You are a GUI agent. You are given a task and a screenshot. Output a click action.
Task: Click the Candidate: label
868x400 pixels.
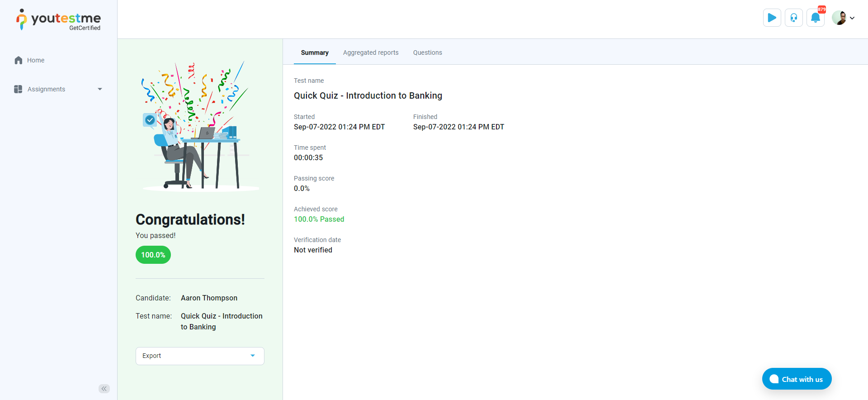pyautogui.click(x=153, y=298)
